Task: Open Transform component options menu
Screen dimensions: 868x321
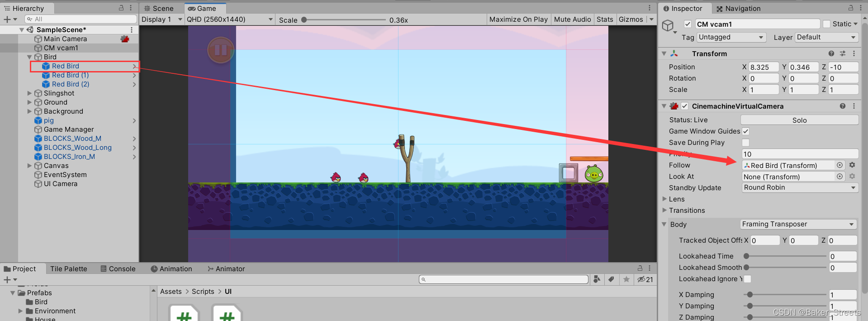Action: coord(854,53)
